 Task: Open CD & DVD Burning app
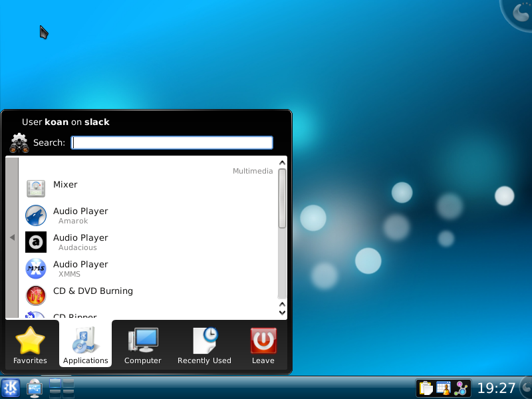click(92, 291)
